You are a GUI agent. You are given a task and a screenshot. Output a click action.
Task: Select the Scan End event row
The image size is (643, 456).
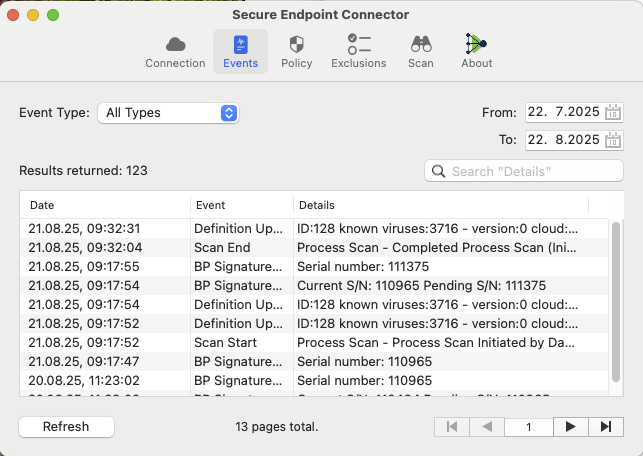[300, 247]
